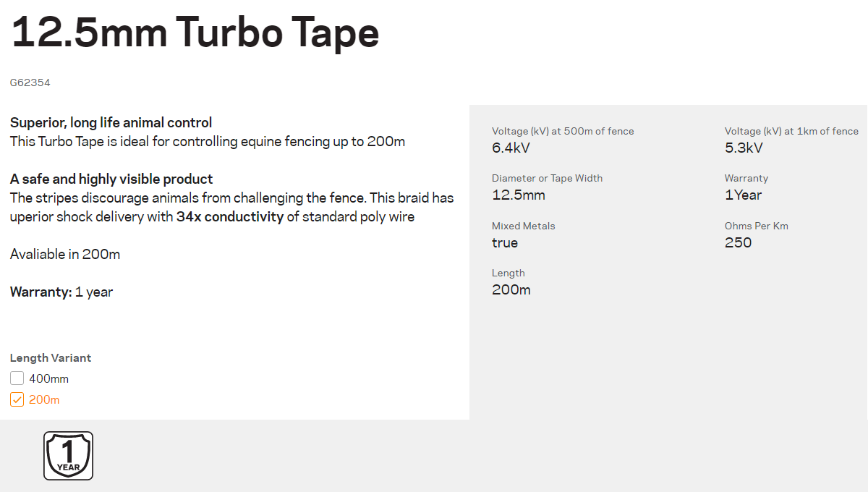Screen dimensions: 868x492
Task: Click the 6.4kV voltage at 500m value
Action: click(x=511, y=148)
